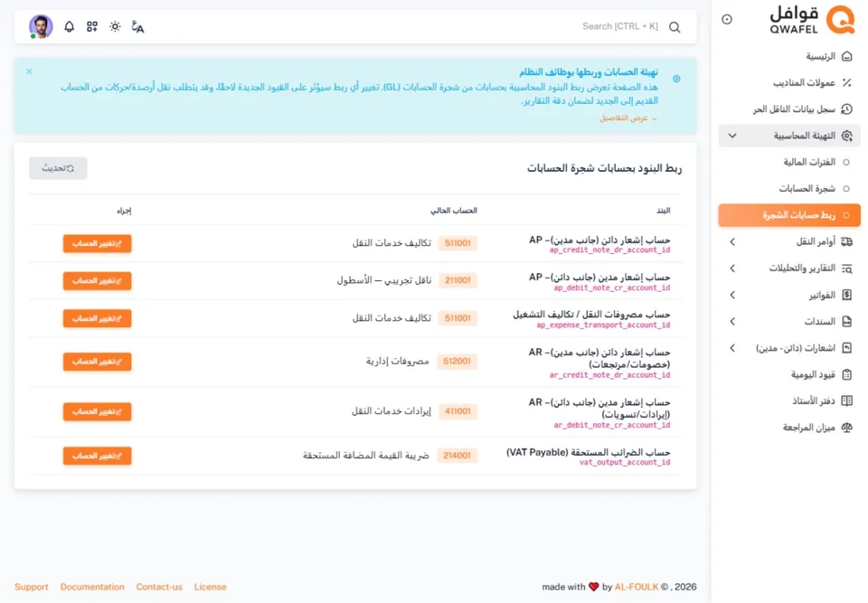This screenshot has height=603, width=868.
Task: Expand أوامر النقل chevron
Action: pyautogui.click(x=732, y=241)
